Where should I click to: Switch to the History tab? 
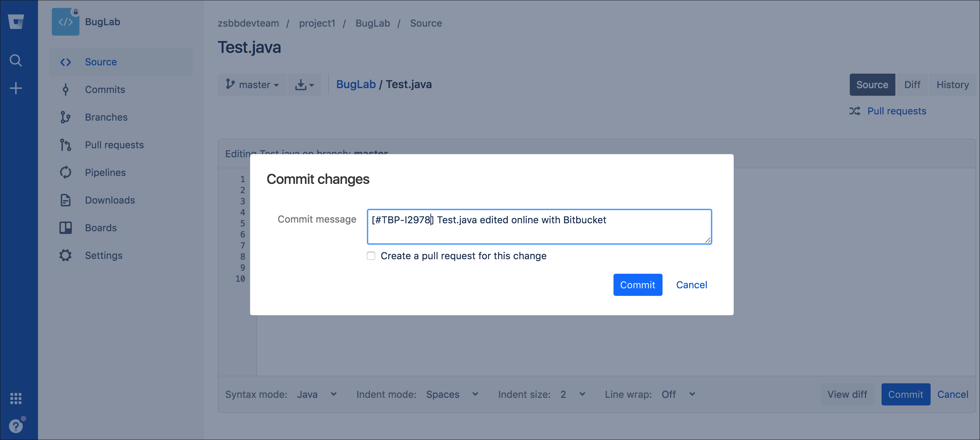point(952,84)
